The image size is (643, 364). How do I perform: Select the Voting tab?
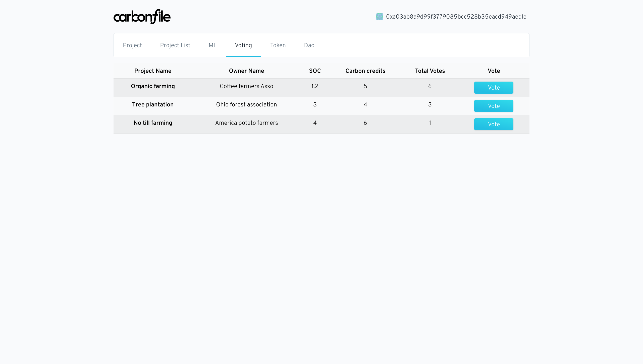point(243,45)
